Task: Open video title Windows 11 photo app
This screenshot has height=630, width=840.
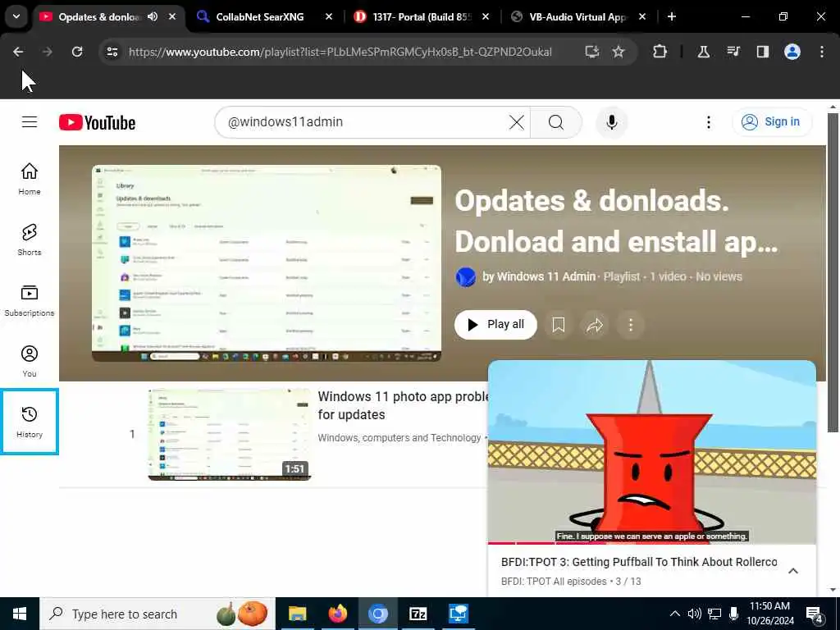Action: tap(403, 405)
